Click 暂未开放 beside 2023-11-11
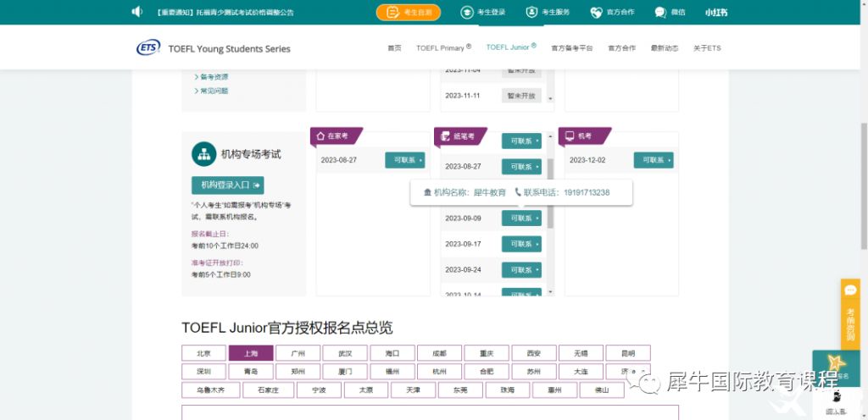Image resolution: width=868 pixels, height=420 pixels. pyautogui.click(x=521, y=96)
